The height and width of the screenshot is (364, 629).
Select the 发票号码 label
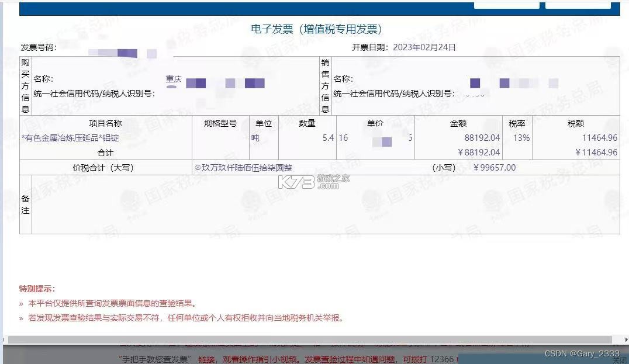pyautogui.click(x=39, y=47)
